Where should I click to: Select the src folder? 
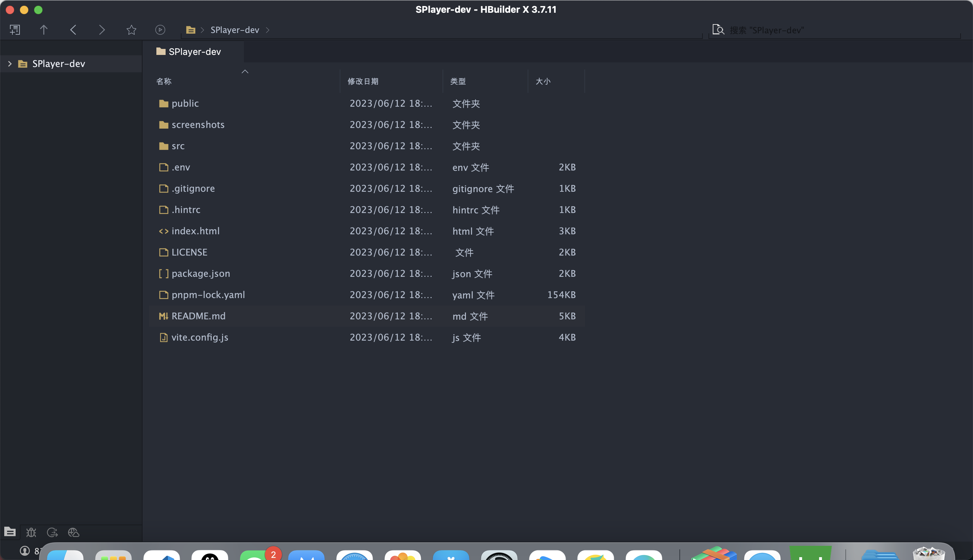(178, 146)
